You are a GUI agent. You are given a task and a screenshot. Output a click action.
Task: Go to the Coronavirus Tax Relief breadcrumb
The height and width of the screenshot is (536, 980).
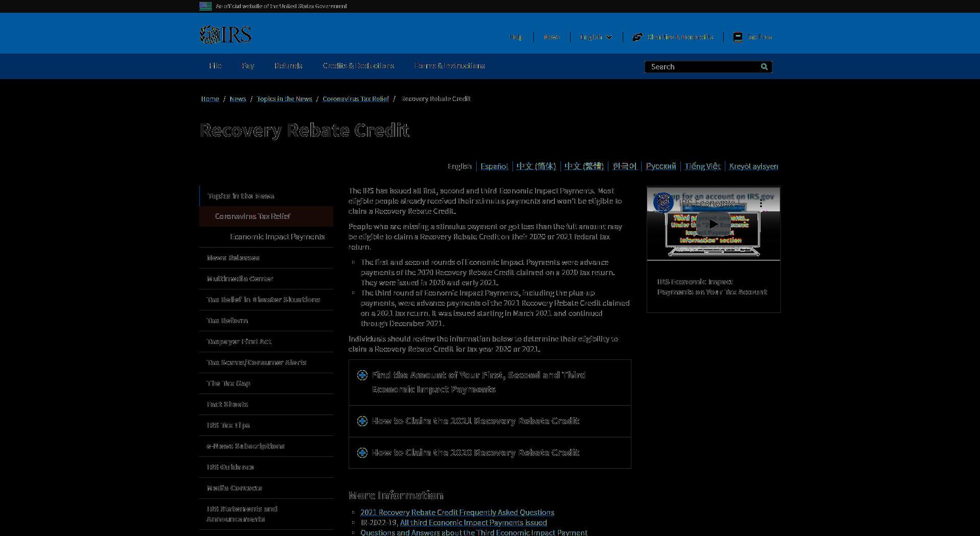pyautogui.click(x=356, y=99)
